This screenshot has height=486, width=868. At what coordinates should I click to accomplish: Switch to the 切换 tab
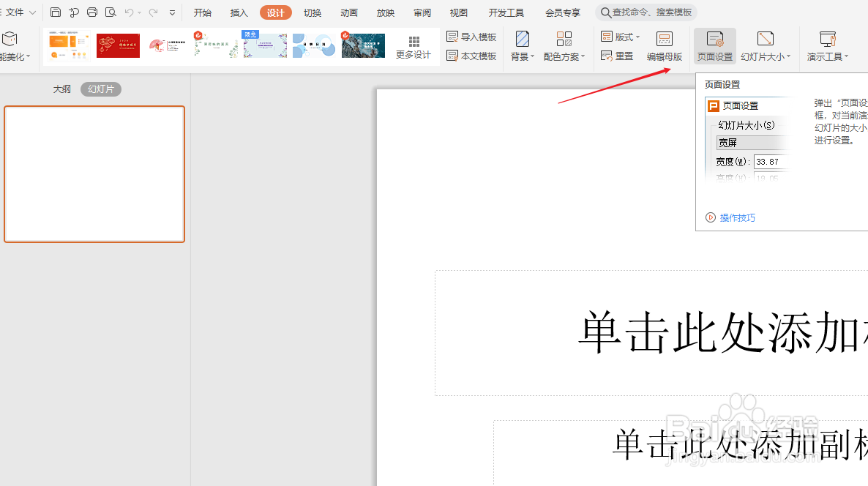coord(313,12)
